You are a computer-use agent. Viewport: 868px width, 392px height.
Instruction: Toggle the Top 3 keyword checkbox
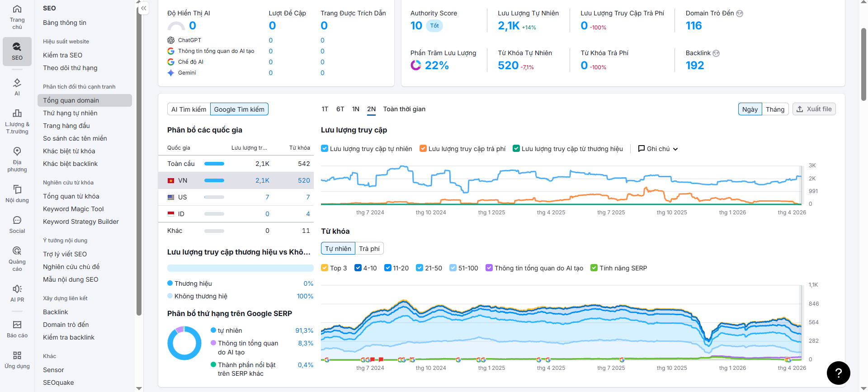[x=325, y=268]
